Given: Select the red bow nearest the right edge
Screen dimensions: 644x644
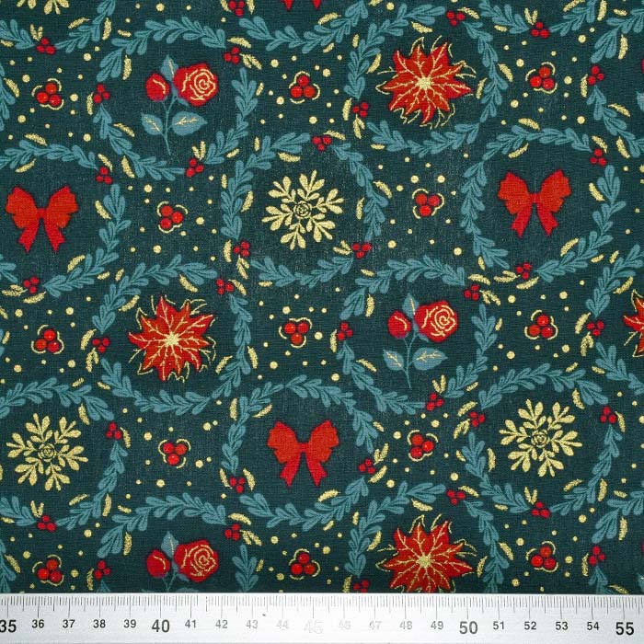Looking at the screenshot, I should coord(534,201).
